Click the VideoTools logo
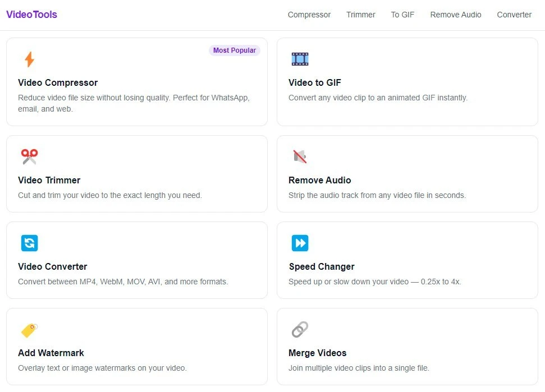Image resolution: width=545 pixels, height=392 pixels. pos(31,15)
